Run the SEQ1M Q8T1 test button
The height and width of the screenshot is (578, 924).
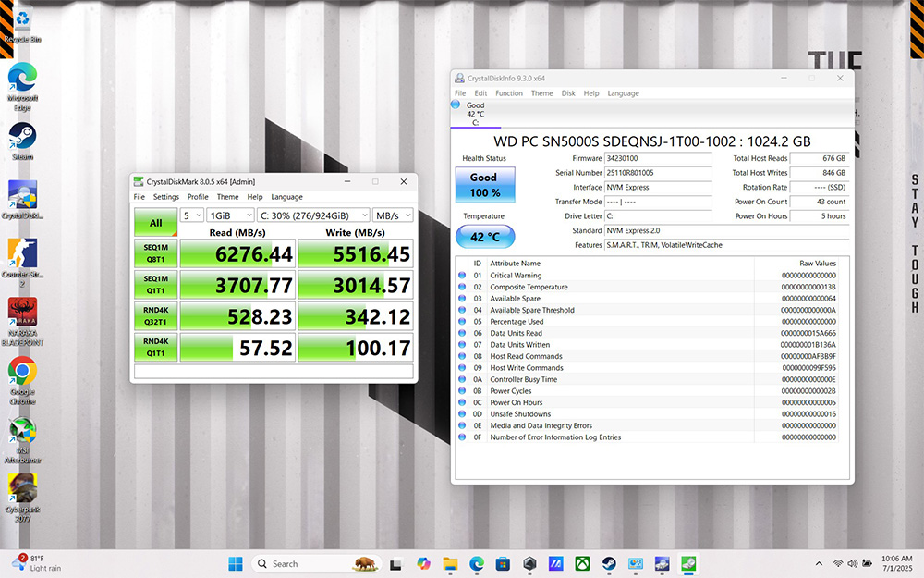pos(155,253)
